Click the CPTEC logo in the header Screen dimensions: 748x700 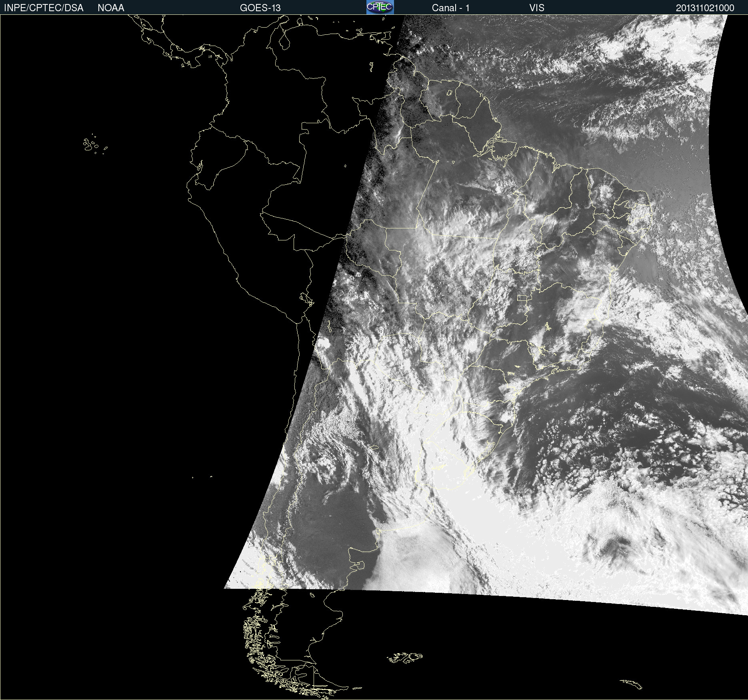[380, 7]
